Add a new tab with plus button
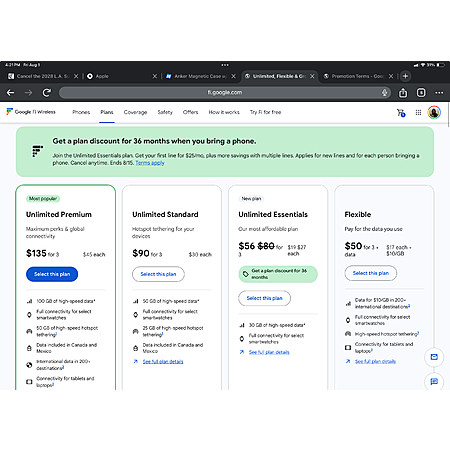Screen dimensions: 450x450 click(405, 76)
